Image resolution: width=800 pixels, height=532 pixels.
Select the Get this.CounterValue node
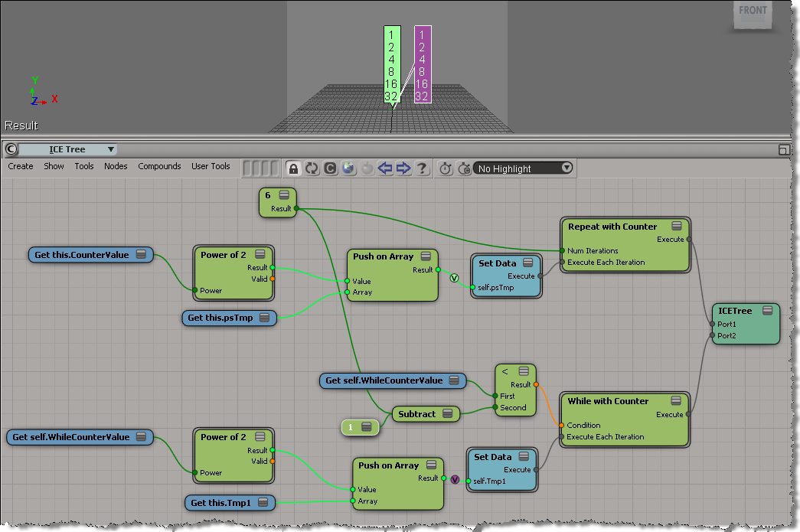83,254
